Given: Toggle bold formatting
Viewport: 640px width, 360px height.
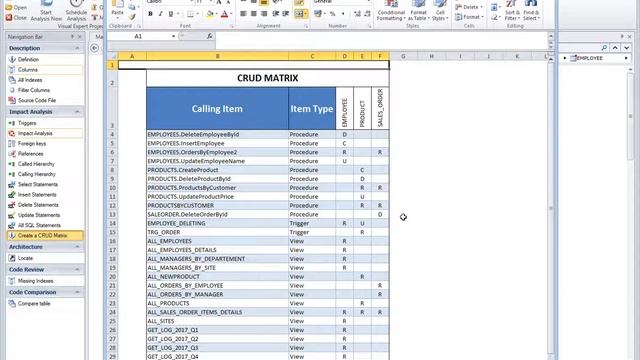Looking at the screenshot, I should [x=150, y=14].
